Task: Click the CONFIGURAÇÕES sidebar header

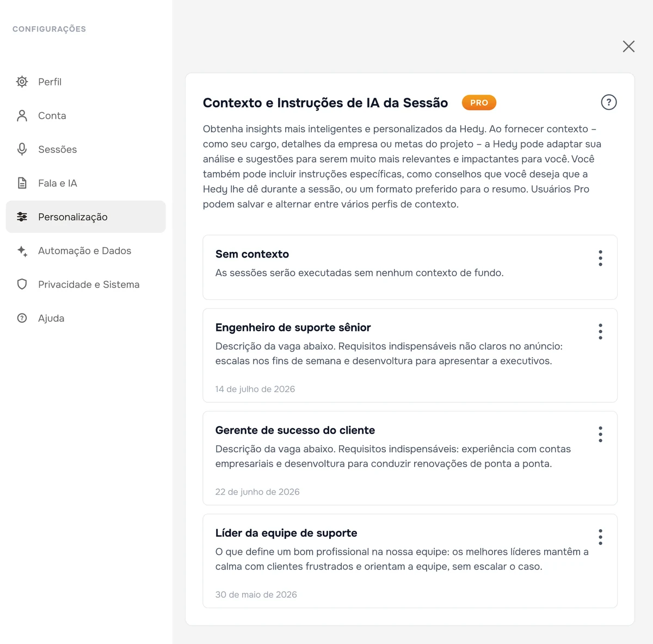Action: tap(49, 29)
